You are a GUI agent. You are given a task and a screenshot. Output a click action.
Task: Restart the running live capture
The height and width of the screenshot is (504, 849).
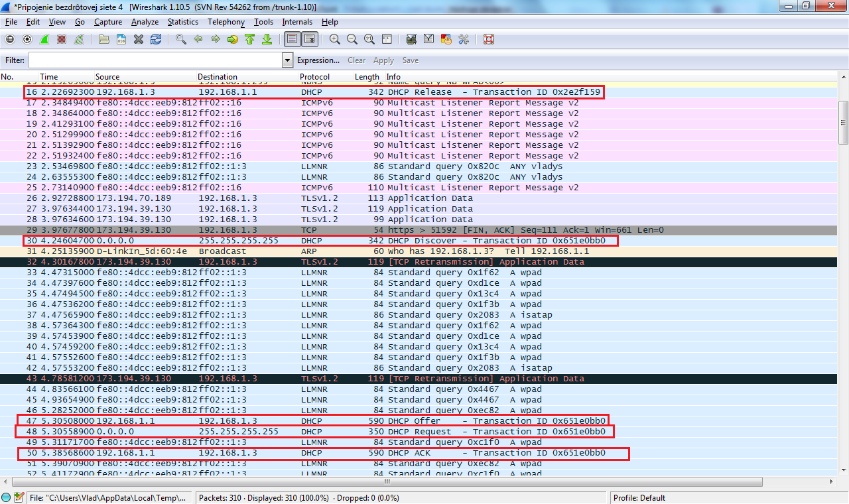coord(79,39)
